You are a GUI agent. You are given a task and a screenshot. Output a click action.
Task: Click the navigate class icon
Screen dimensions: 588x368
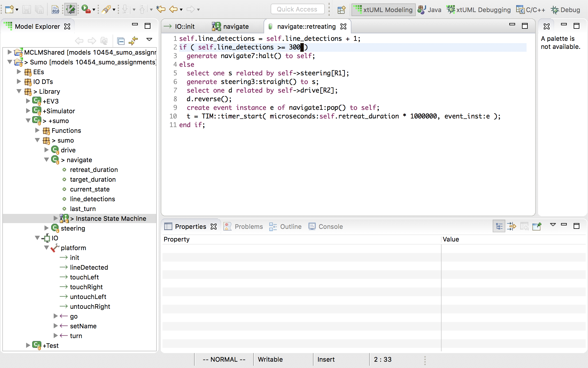[55, 160]
